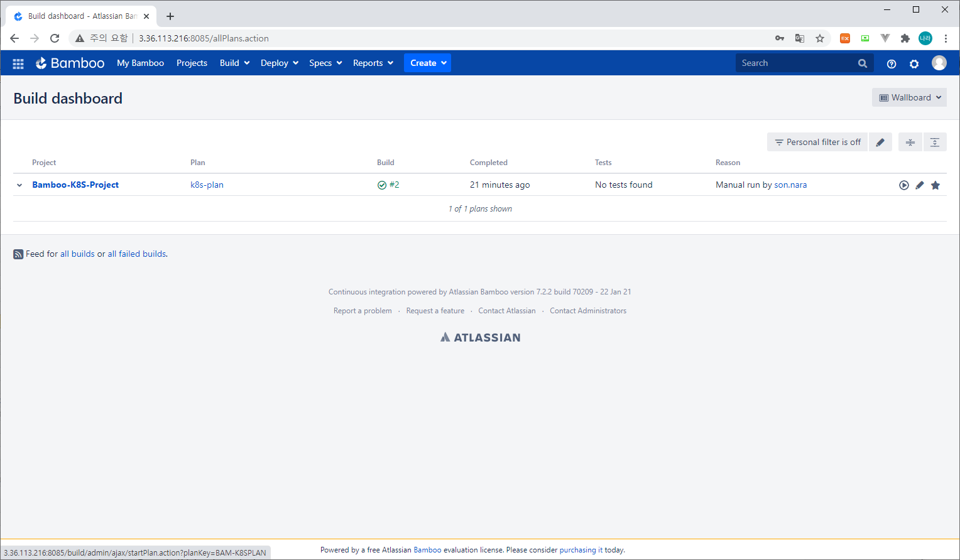
Task: Click the gray V extension icon
Action: (885, 38)
